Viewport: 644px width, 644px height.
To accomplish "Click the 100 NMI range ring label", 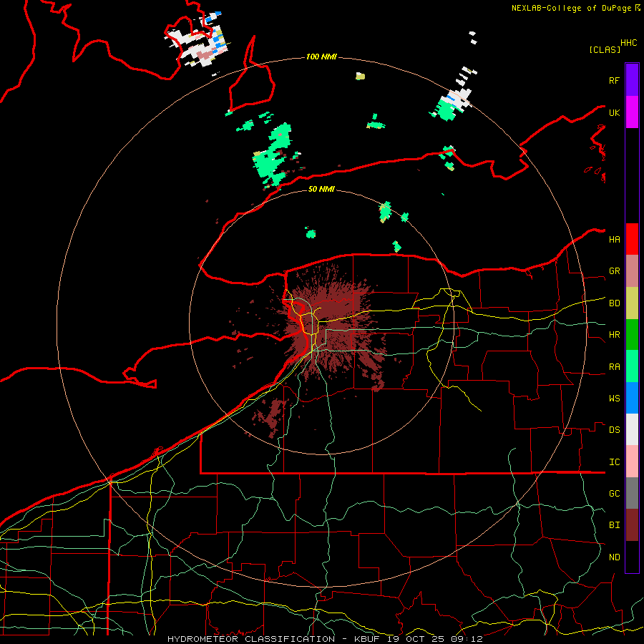I will [x=321, y=57].
